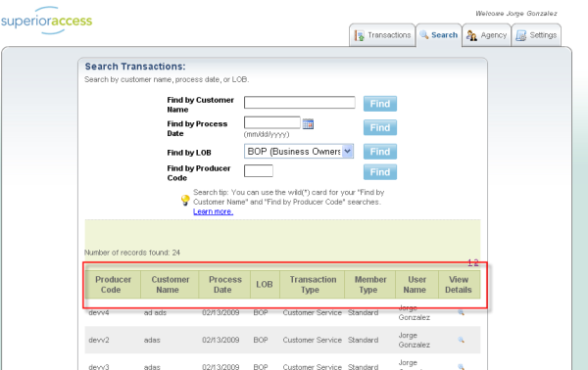This screenshot has width=588, height=370.
Task: Click the LOB column header
Action: [x=265, y=285]
